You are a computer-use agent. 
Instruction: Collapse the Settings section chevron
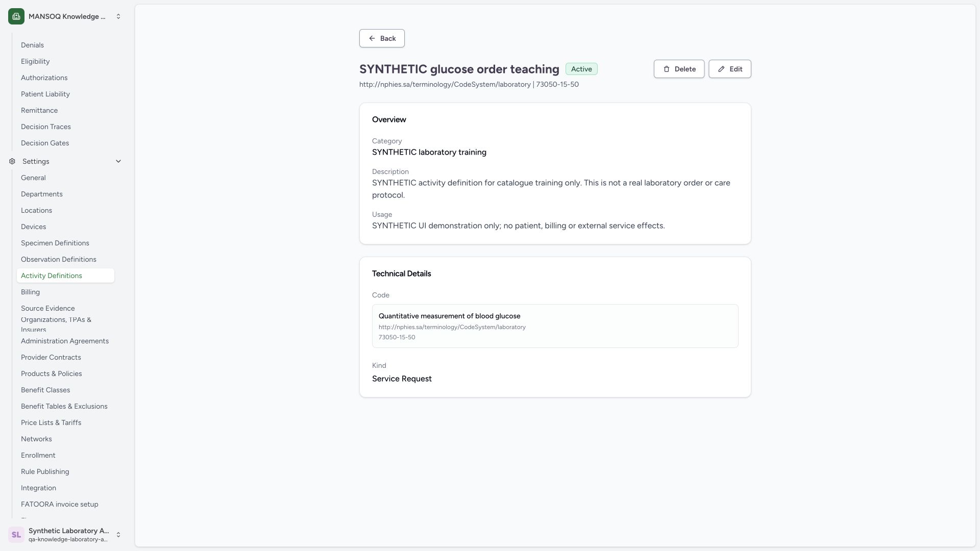(118, 161)
